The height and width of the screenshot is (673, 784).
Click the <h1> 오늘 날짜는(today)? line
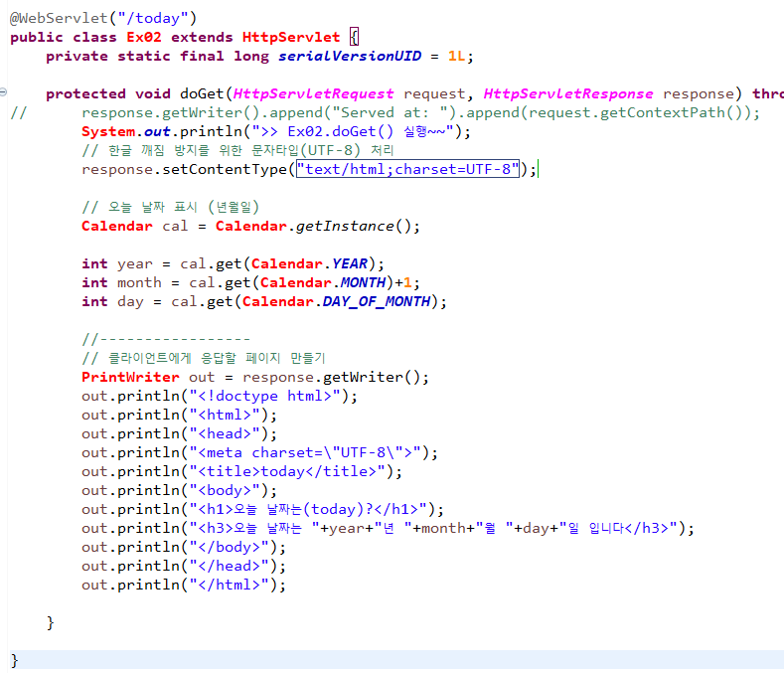pos(262,509)
